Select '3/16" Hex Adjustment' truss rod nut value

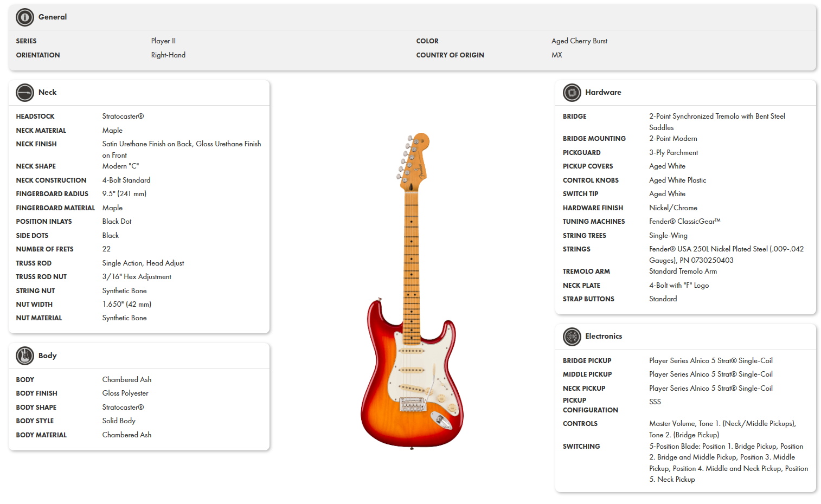pos(137,277)
